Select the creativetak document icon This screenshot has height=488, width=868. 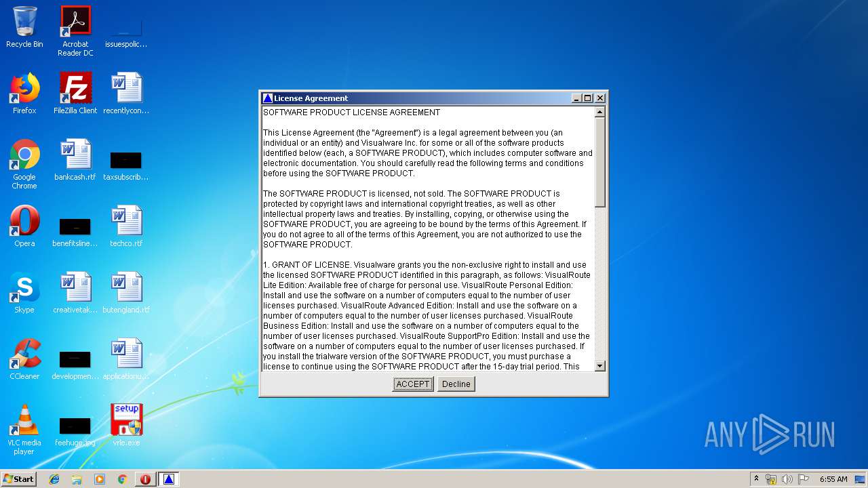coord(75,293)
